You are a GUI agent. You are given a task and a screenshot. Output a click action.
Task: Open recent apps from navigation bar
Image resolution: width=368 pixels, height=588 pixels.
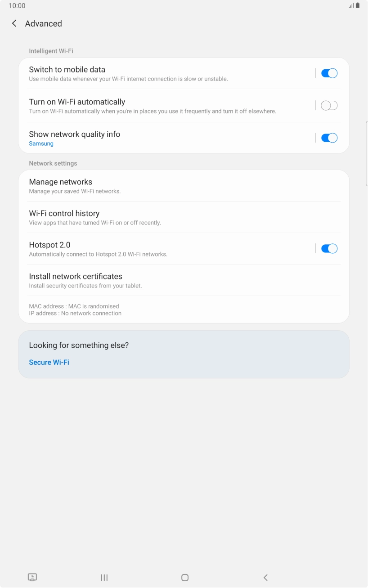pos(104,577)
